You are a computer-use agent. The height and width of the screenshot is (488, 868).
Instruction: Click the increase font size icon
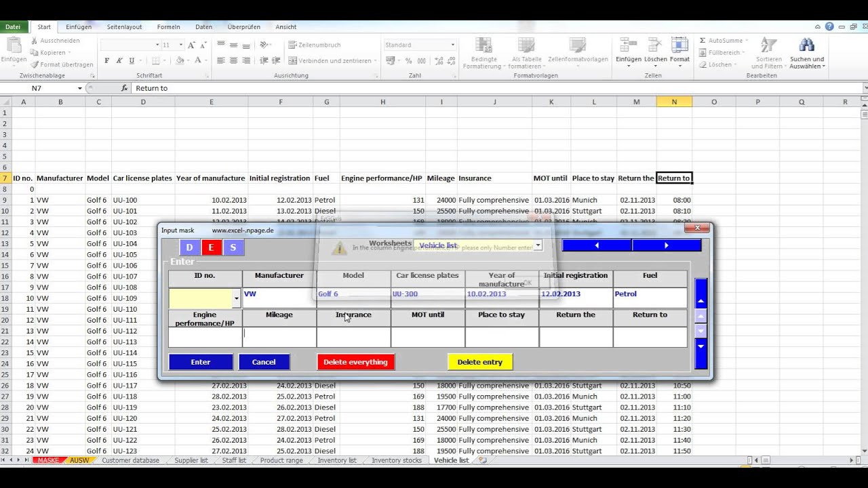click(x=191, y=45)
